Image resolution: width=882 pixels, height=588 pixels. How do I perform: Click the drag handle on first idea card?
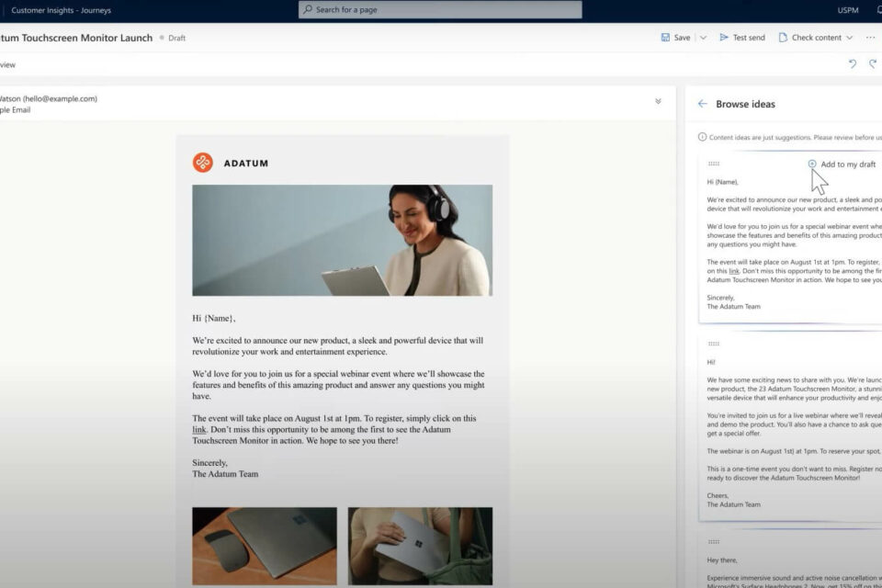(714, 164)
